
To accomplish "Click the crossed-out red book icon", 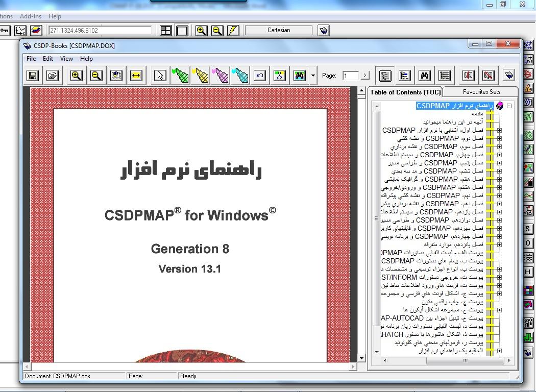I will pos(488,76).
